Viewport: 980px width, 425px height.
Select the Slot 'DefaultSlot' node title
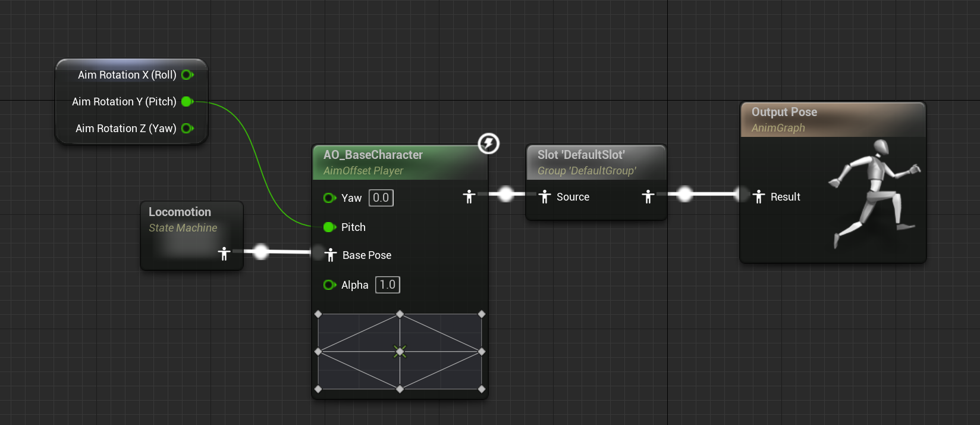point(581,155)
